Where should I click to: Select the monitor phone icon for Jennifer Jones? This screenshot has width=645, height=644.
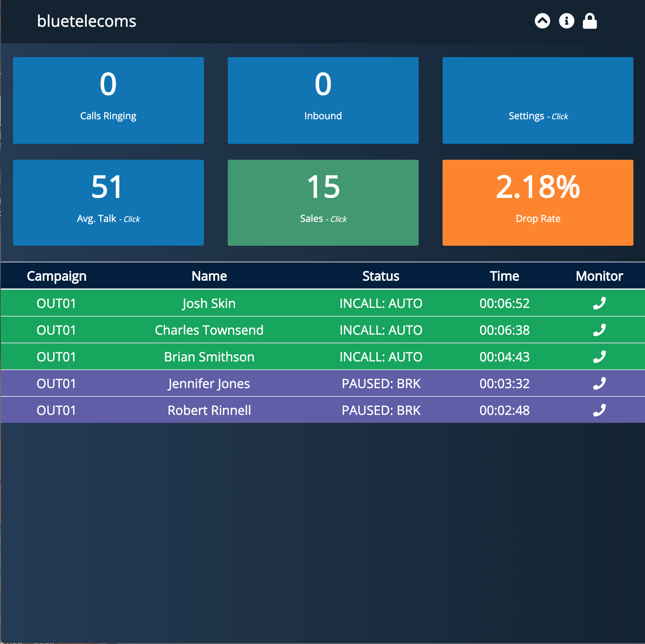tap(599, 383)
